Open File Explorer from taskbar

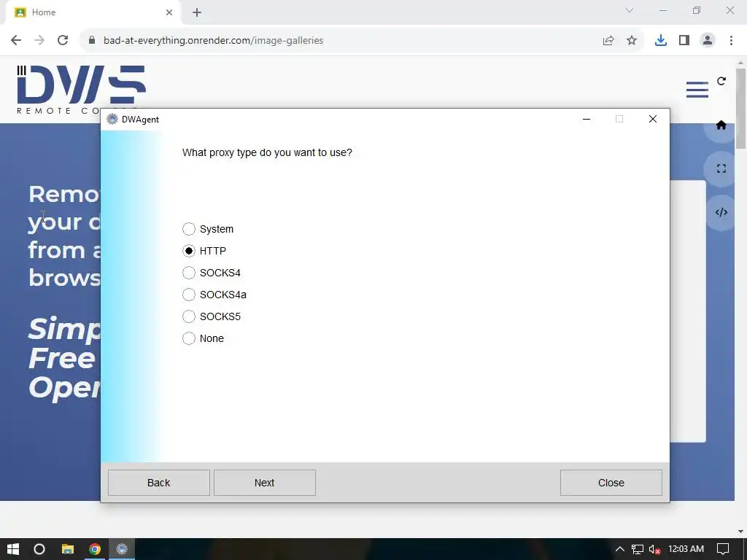point(68,549)
